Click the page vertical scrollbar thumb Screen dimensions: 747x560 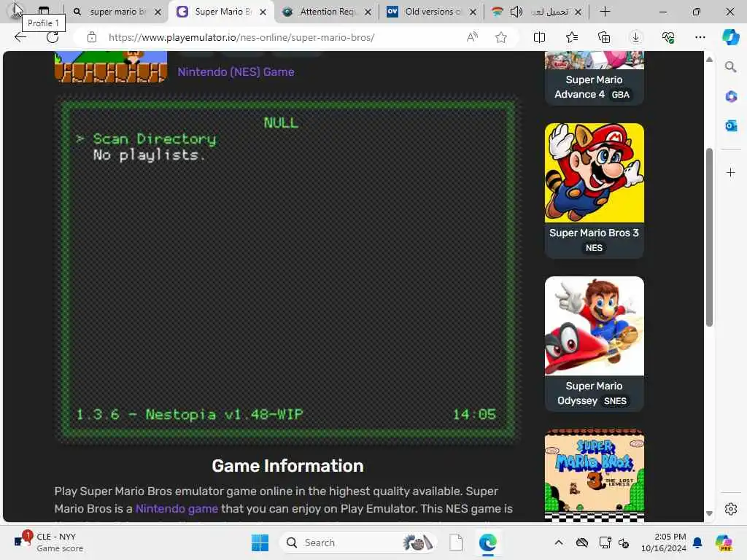pos(709,237)
